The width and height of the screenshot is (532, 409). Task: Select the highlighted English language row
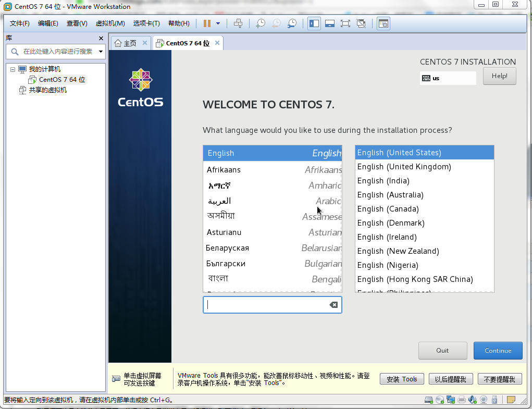coord(273,153)
